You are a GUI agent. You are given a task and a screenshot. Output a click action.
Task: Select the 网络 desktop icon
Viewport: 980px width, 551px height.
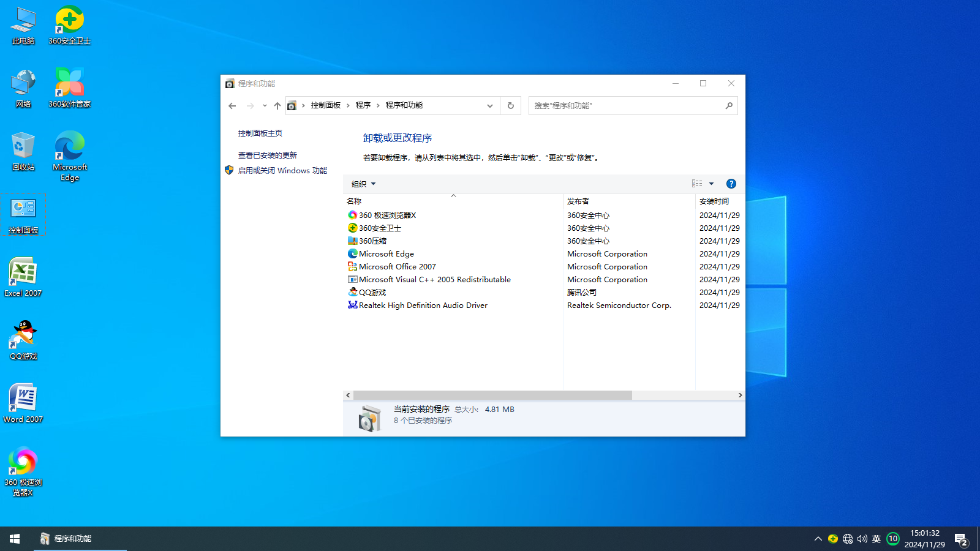click(x=23, y=89)
